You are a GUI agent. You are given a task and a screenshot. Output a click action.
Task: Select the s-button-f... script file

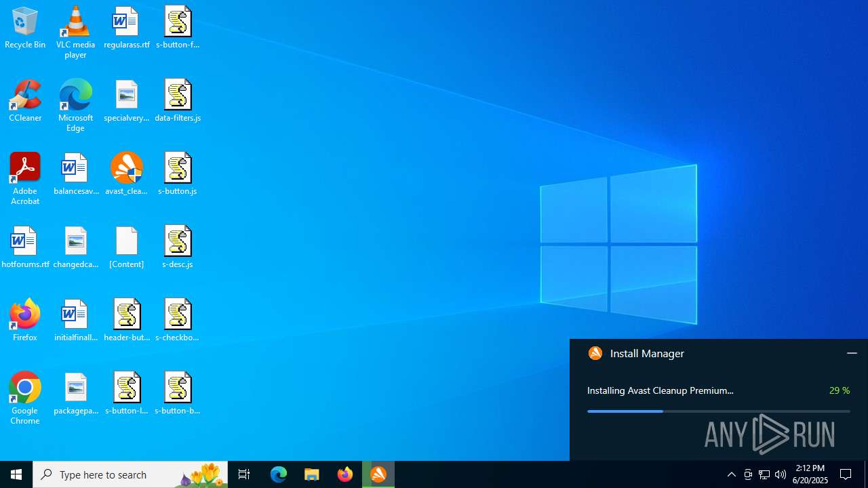(178, 28)
